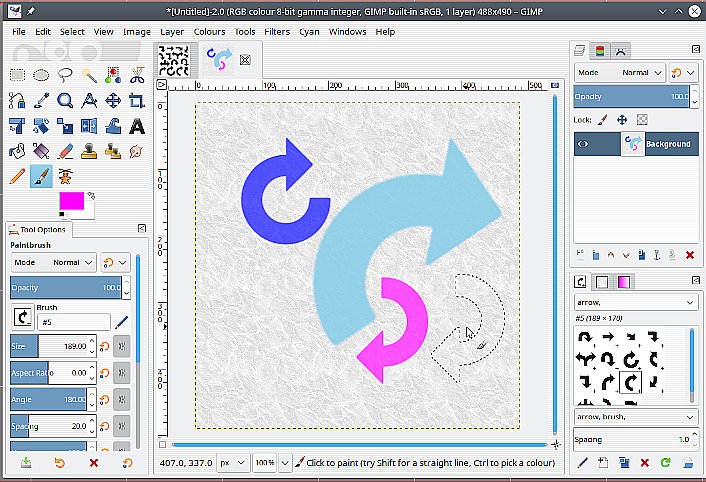Select the Fuzzy Select magic wand tool
706x482 pixels.
point(89,75)
